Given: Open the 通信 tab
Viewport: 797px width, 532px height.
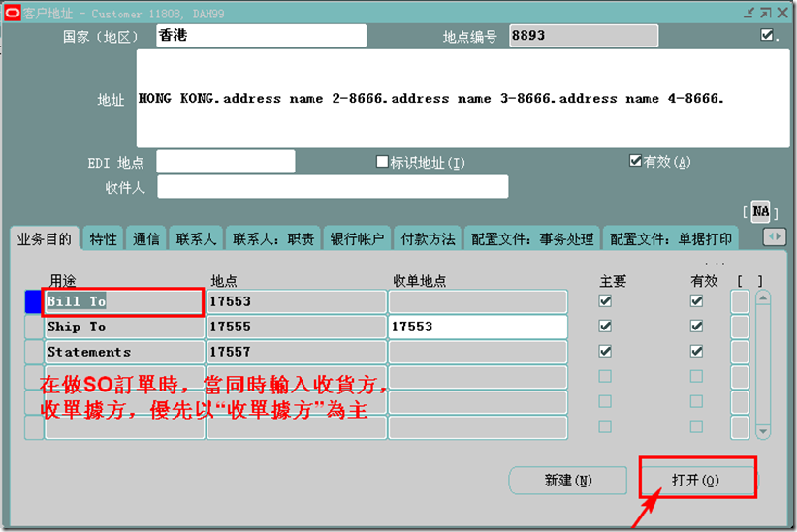Looking at the screenshot, I should pos(146,238).
